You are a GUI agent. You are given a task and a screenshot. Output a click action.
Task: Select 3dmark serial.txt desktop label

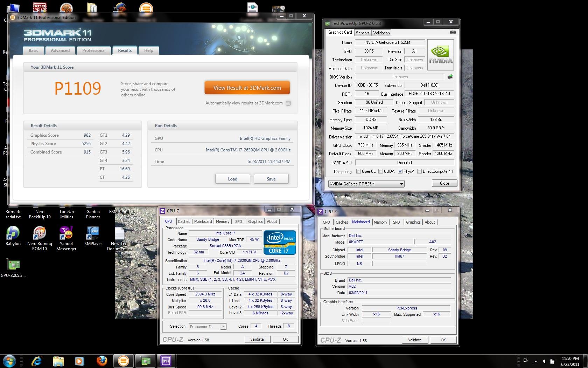tap(13, 214)
